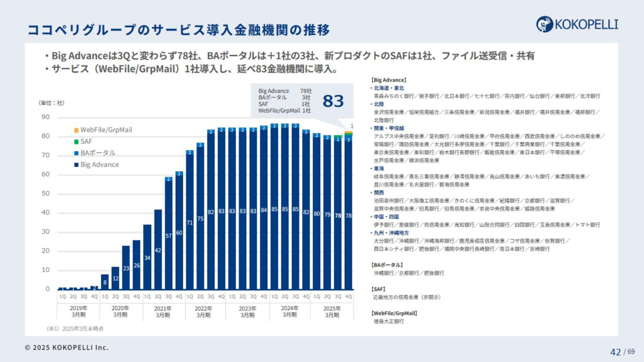Click bank name あいち銀行

[537, 176]
